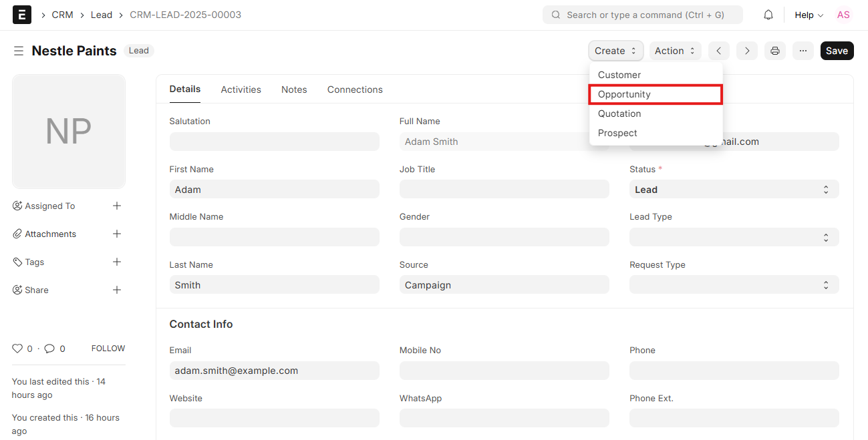Add a tag using the plus icon

pyautogui.click(x=117, y=262)
